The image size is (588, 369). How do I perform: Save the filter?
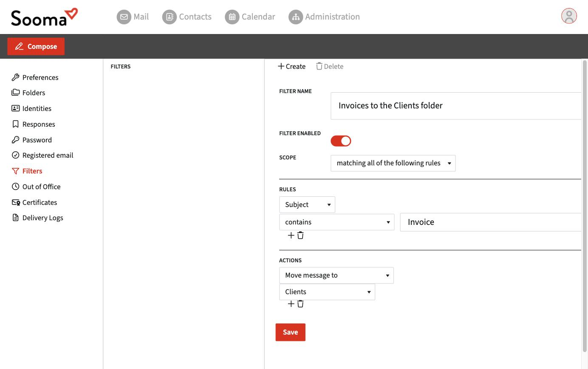coord(291,332)
